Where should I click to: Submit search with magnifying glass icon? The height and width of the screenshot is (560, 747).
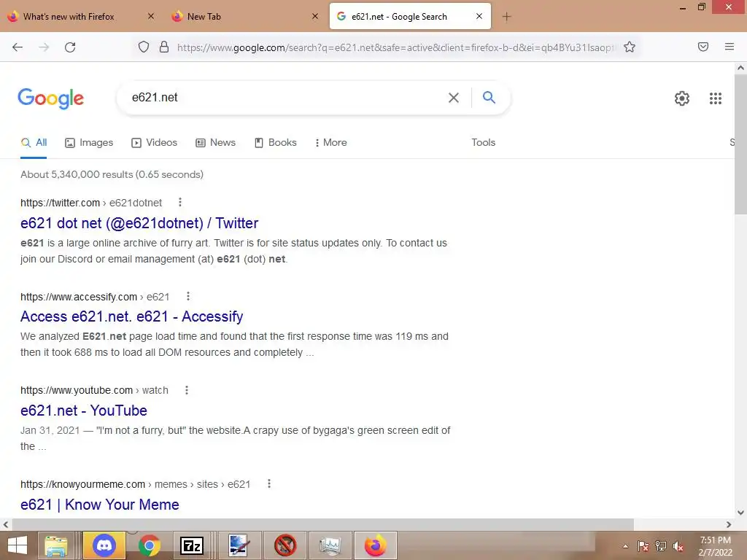489,97
